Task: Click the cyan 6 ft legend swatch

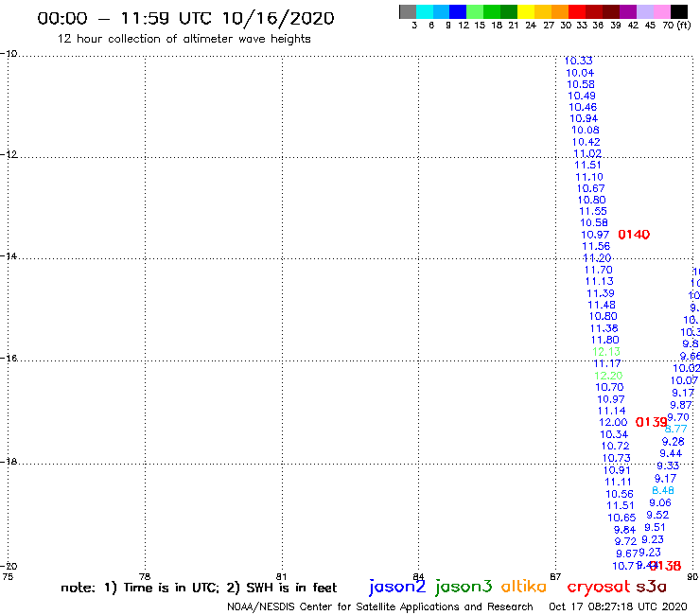Action: pyautogui.click(x=424, y=11)
